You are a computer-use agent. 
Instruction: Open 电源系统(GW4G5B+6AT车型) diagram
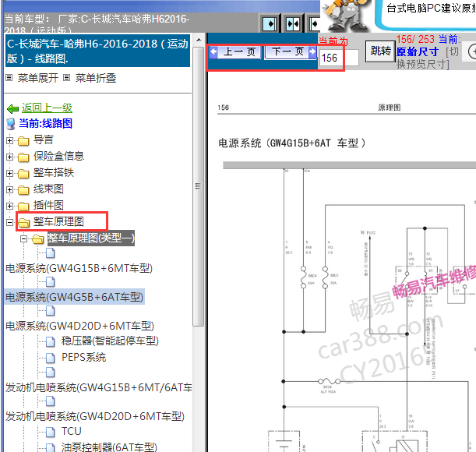click(x=74, y=297)
